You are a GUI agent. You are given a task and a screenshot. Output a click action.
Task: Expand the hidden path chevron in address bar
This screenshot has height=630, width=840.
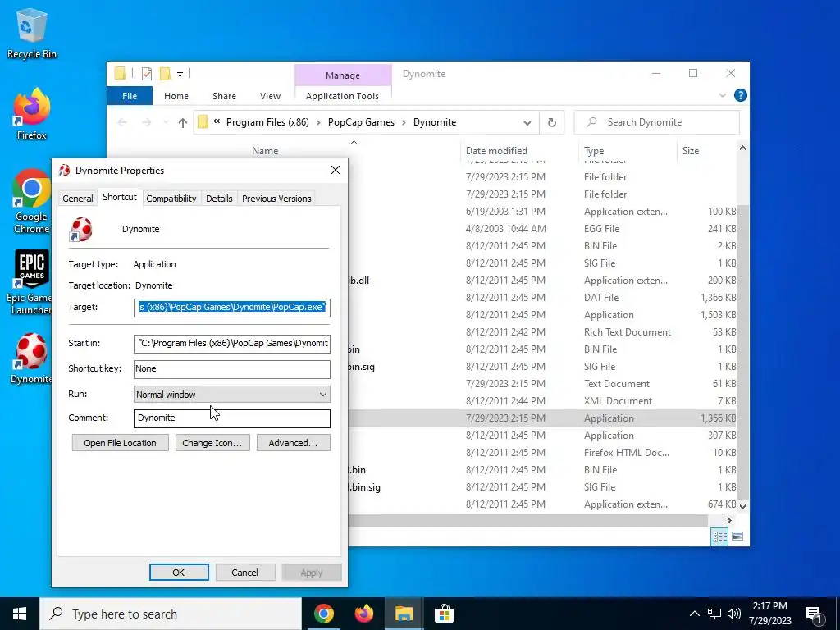(217, 121)
